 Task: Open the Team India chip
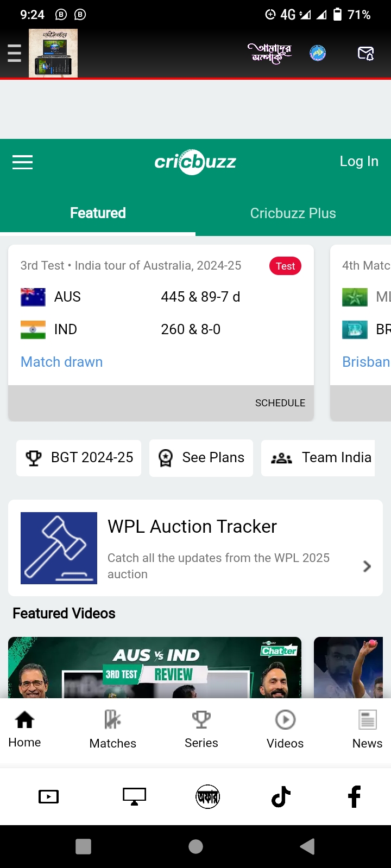(x=320, y=458)
